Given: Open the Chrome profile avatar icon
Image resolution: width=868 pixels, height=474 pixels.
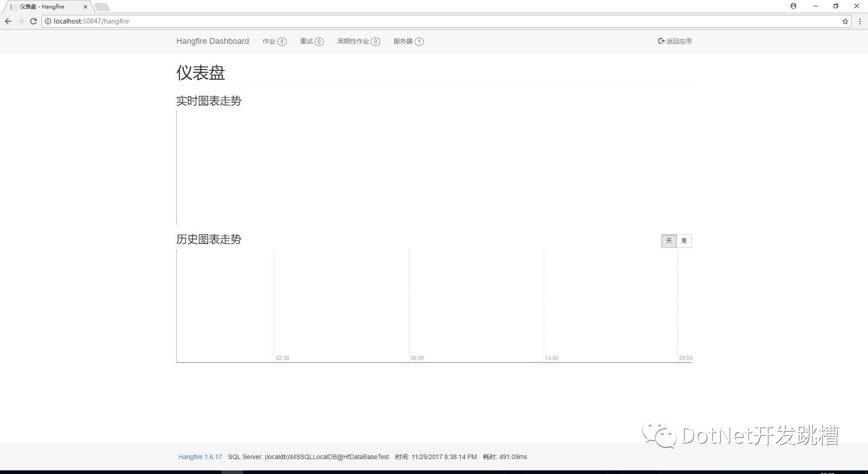Looking at the screenshot, I should tap(793, 6).
